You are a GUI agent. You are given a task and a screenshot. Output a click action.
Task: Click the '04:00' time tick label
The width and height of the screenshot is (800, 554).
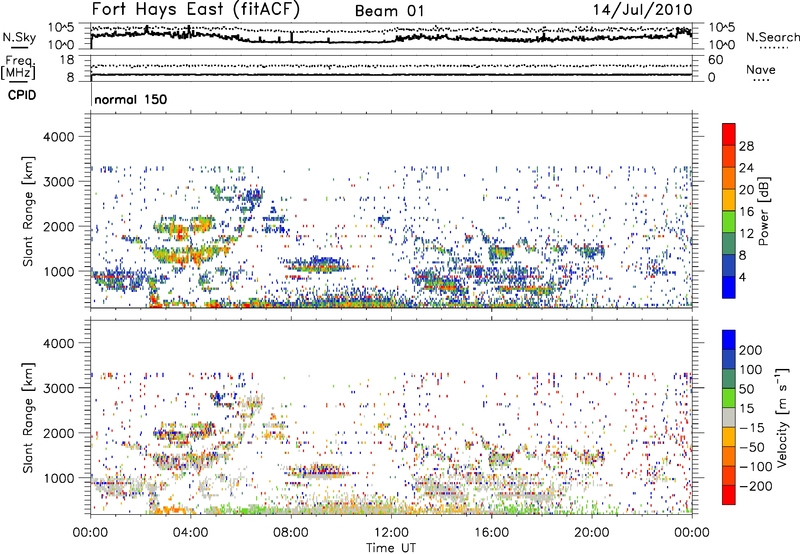click(x=190, y=533)
